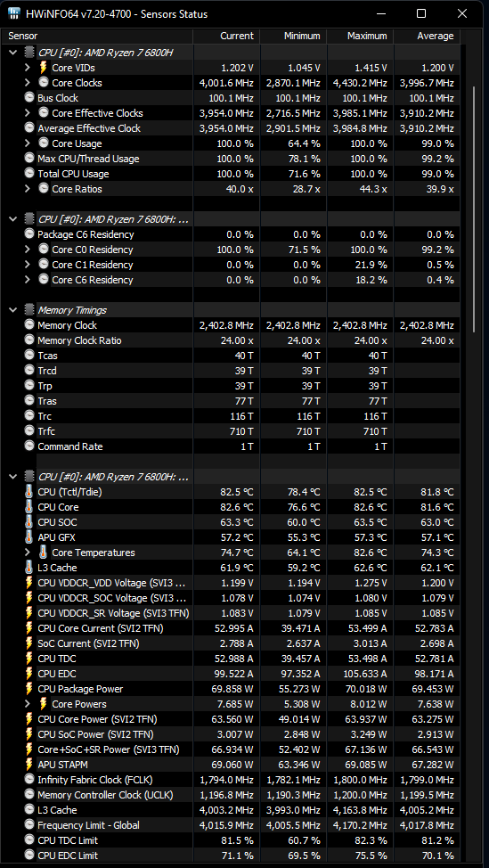Viewport: 489px width, 868px height.
Task: Click lightning icon beside CPU Package Power
Action: click(29, 689)
